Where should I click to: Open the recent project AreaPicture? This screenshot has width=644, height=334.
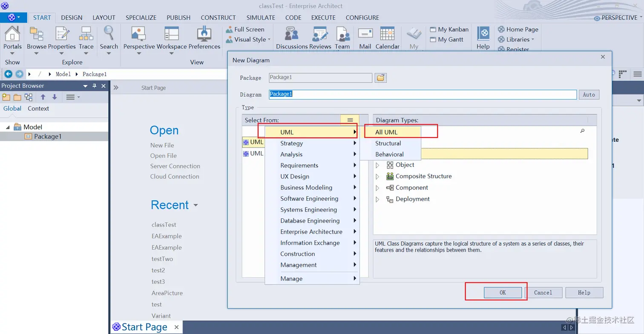[167, 293]
